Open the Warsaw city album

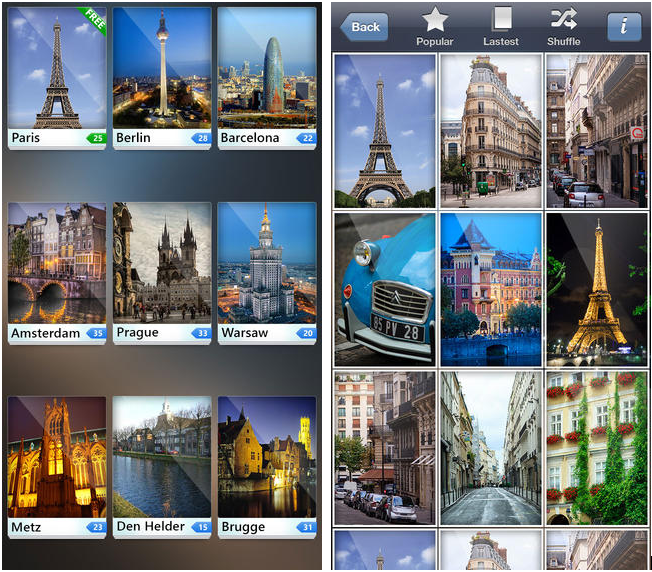[x=267, y=273]
